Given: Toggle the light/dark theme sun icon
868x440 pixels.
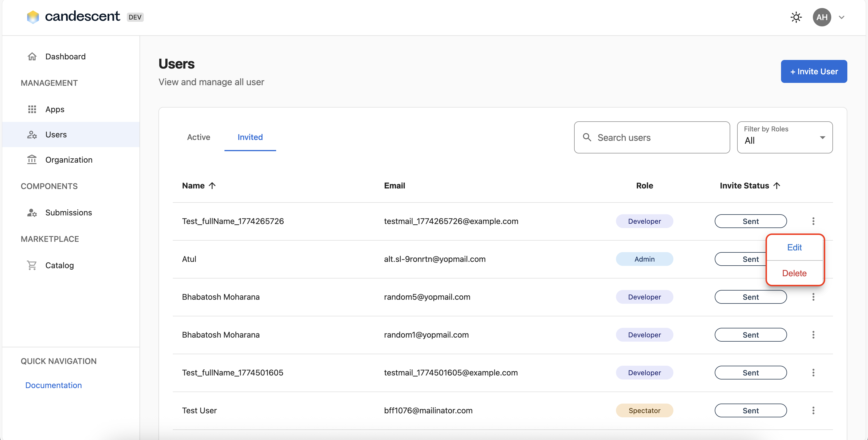Looking at the screenshot, I should [796, 17].
